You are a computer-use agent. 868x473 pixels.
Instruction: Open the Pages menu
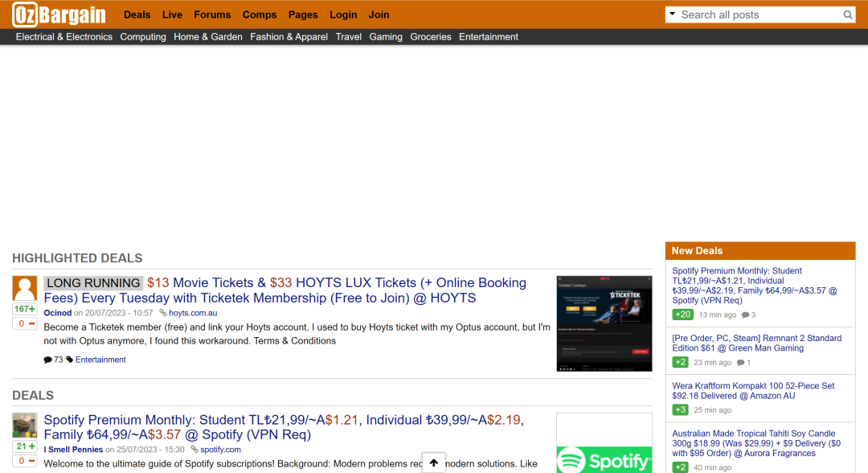coord(303,15)
